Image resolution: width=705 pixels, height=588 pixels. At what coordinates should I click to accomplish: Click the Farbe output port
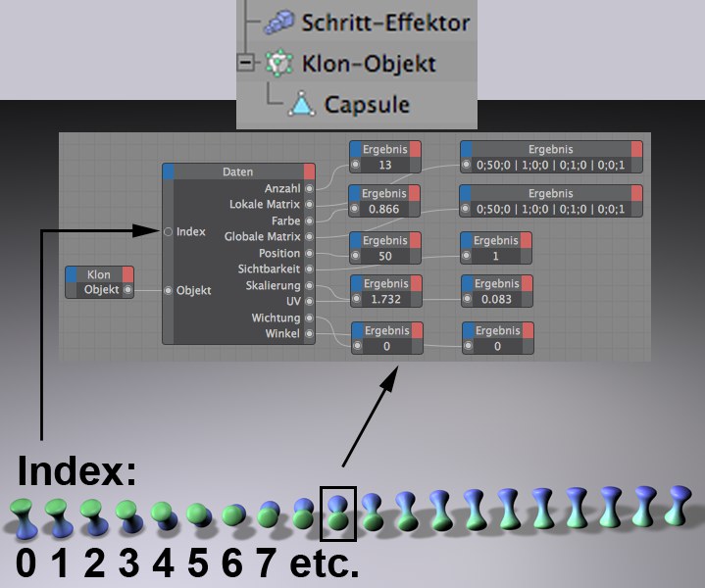[309, 220]
